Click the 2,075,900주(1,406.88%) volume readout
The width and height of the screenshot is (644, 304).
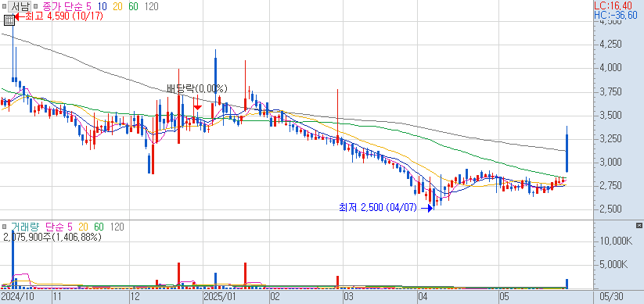[52, 237]
